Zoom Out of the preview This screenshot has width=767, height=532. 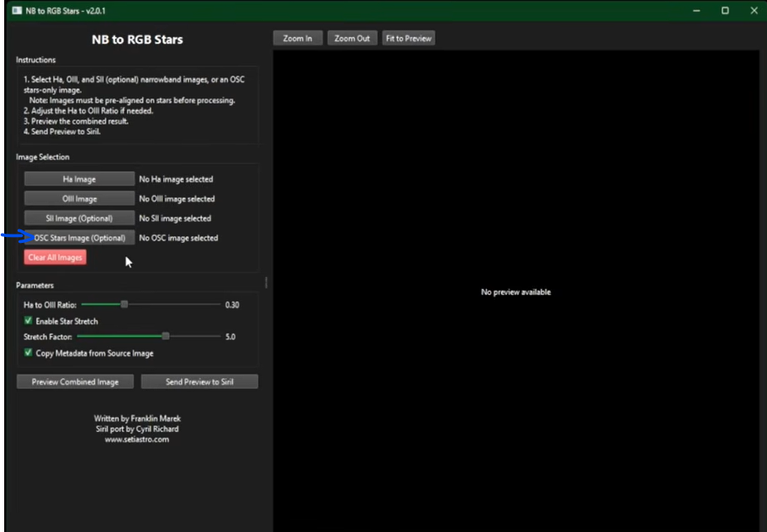click(352, 38)
